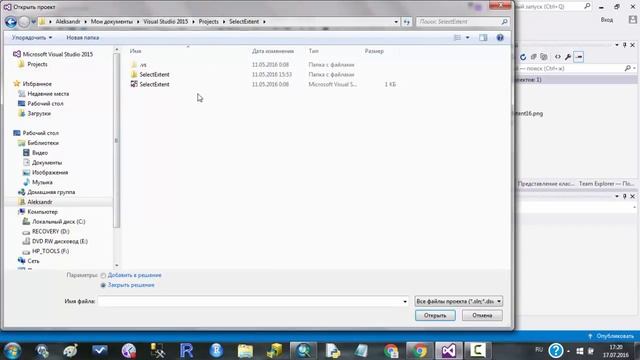Screen dimensions: 640x360
Task: Pin the Properties panel
Action: pos(624,196)
